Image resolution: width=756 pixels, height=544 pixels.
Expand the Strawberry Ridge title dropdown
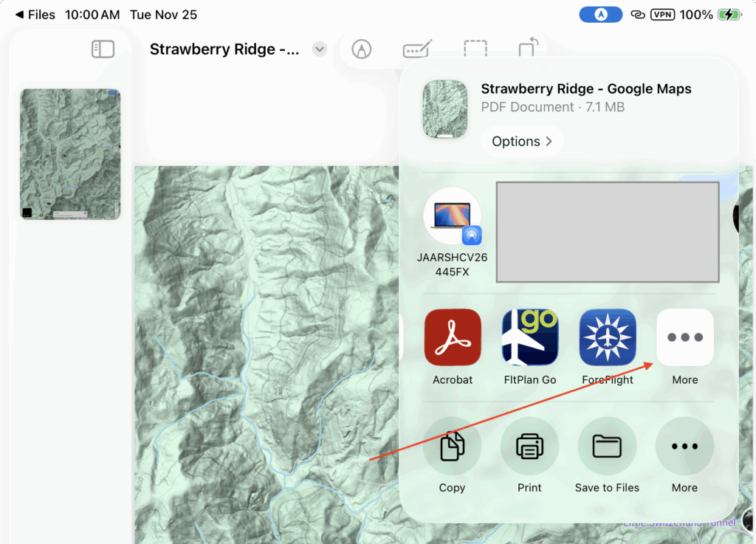point(319,49)
